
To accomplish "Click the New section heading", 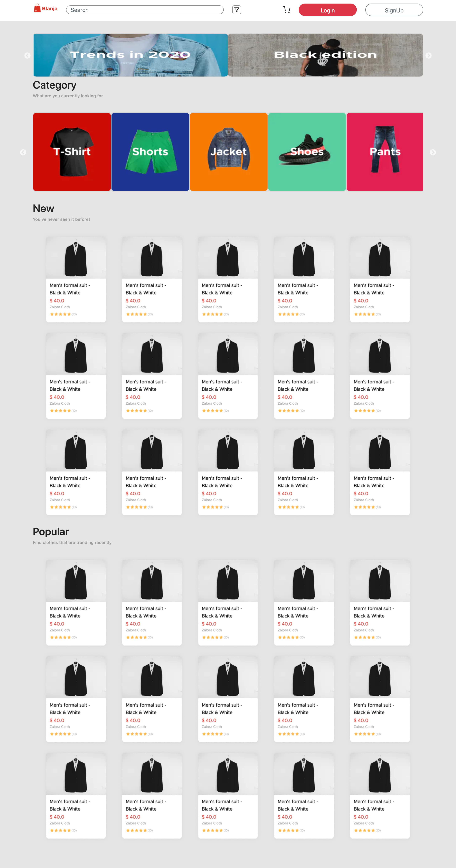I will (43, 209).
